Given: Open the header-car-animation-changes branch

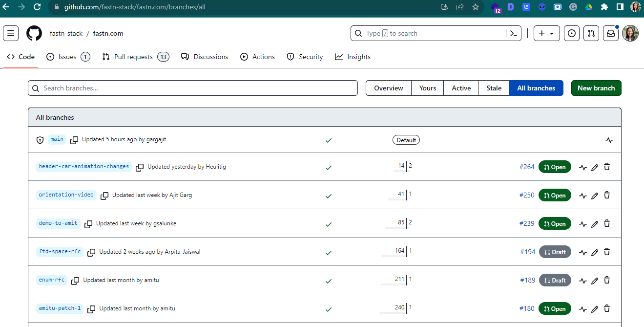Looking at the screenshot, I should [84, 167].
